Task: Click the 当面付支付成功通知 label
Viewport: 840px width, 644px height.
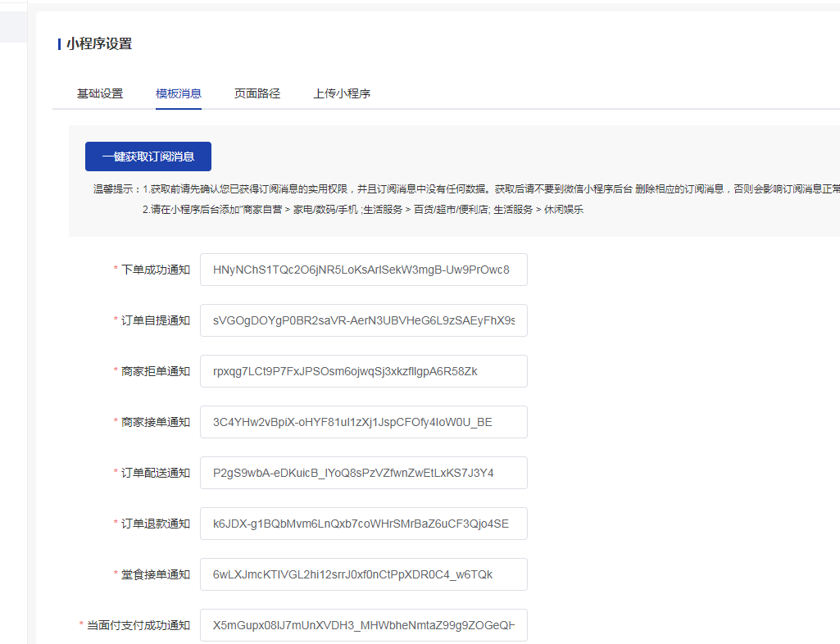Action: tap(138, 625)
